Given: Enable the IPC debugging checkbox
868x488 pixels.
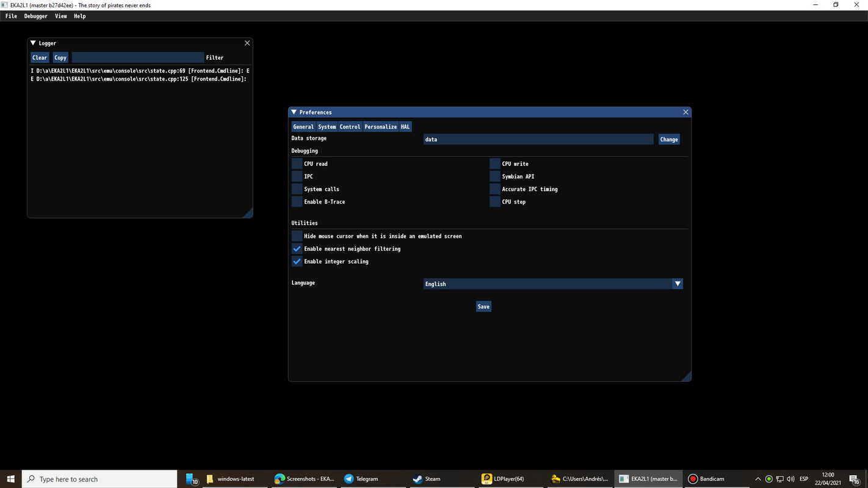Looking at the screenshot, I should pos(297,176).
